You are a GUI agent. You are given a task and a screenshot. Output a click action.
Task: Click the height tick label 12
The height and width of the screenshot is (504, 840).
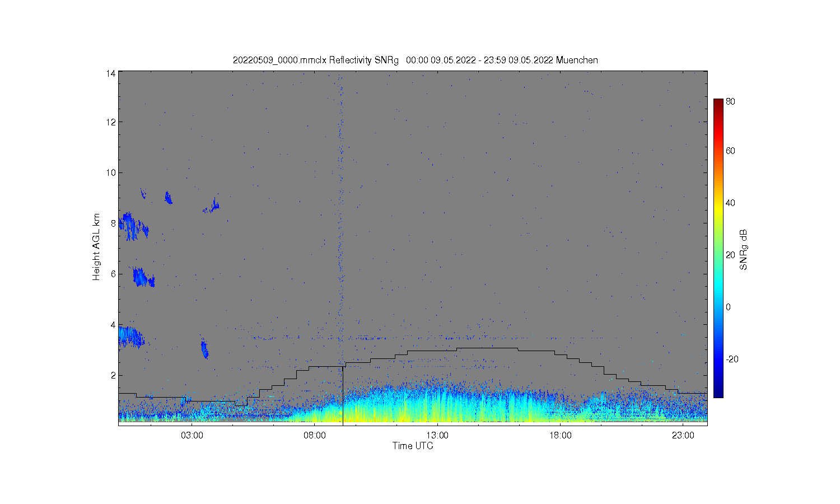click(x=111, y=122)
